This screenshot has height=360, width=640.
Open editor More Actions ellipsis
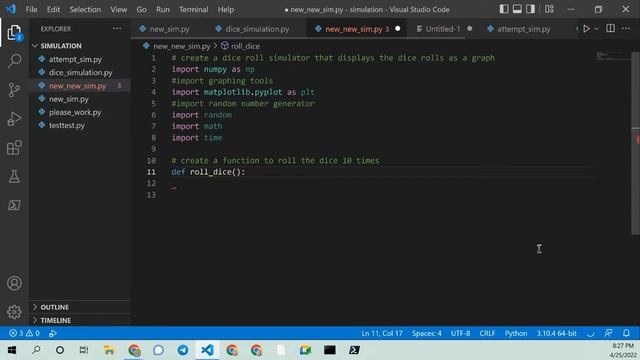(x=626, y=29)
